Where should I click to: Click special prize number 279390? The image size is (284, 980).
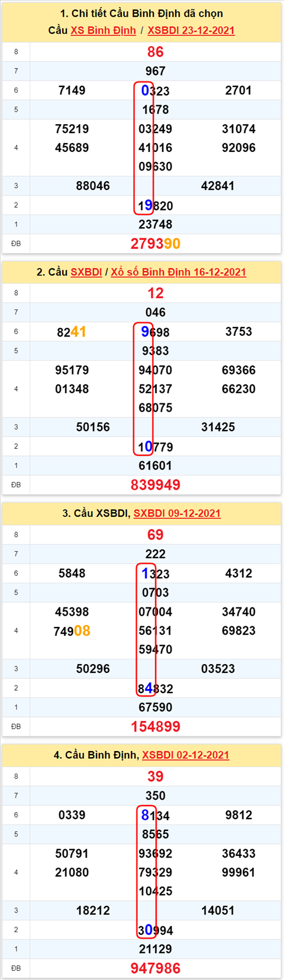(156, 244)
